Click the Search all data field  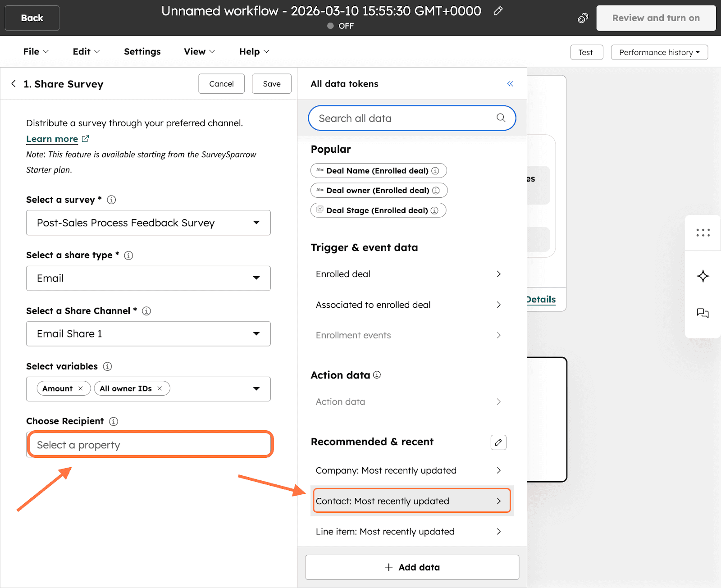(x=406, y=119)
